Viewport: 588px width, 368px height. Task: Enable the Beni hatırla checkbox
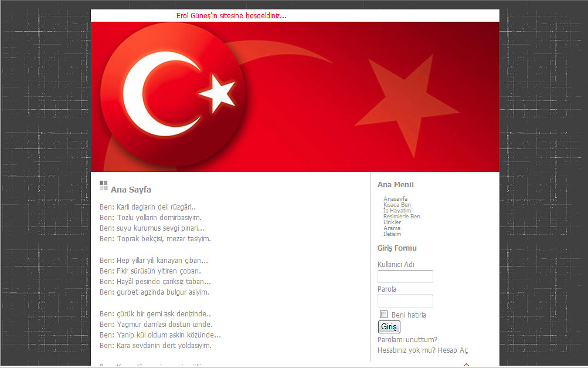coord(383,315)
